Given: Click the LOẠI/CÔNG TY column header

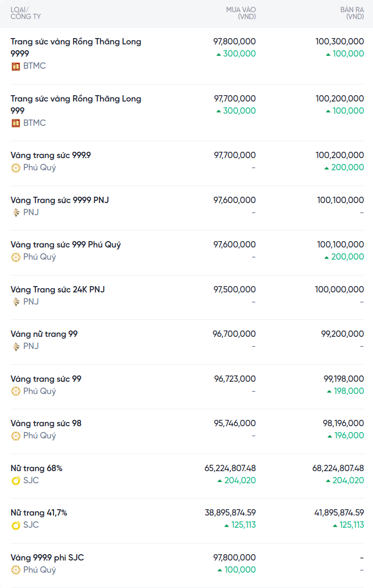Looking at the screenshot, I should tap(25, 13).
